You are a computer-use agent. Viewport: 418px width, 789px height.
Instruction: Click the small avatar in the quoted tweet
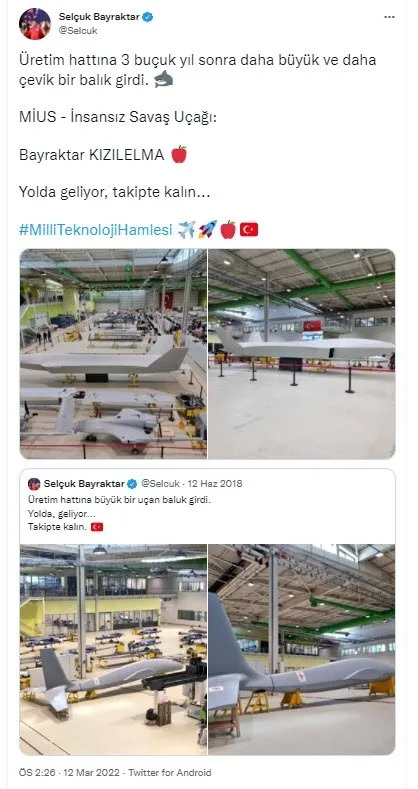coord(34,484)
